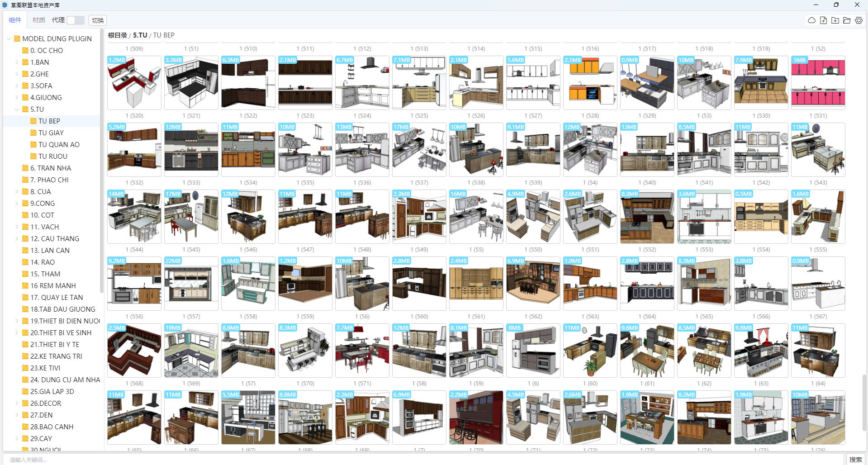Expand the 3.SOFA folder arrow
This screenshot has width=868, height=465.
(17, 85)
